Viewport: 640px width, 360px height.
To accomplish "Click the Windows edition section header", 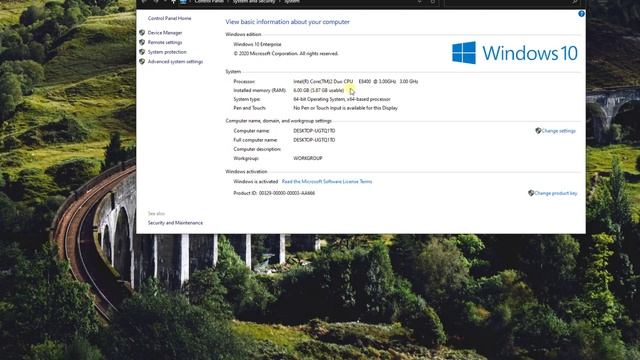I will (x=243, y=35).
